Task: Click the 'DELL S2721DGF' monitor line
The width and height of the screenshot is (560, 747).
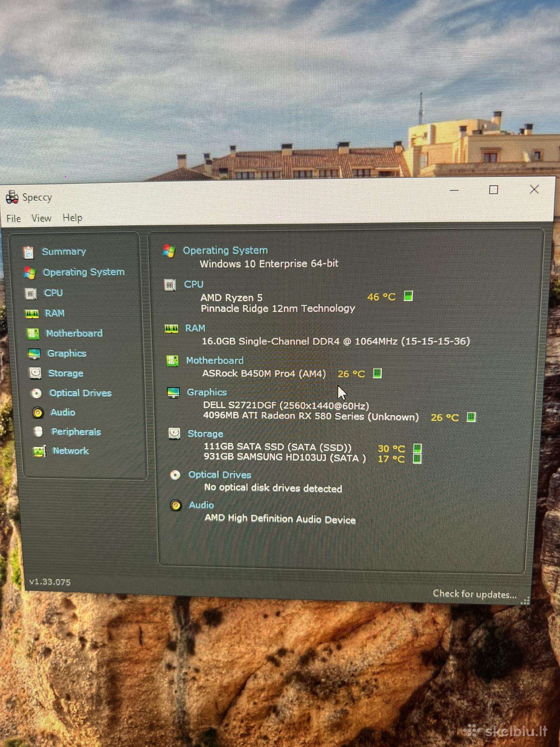Action: pos(286,406)
